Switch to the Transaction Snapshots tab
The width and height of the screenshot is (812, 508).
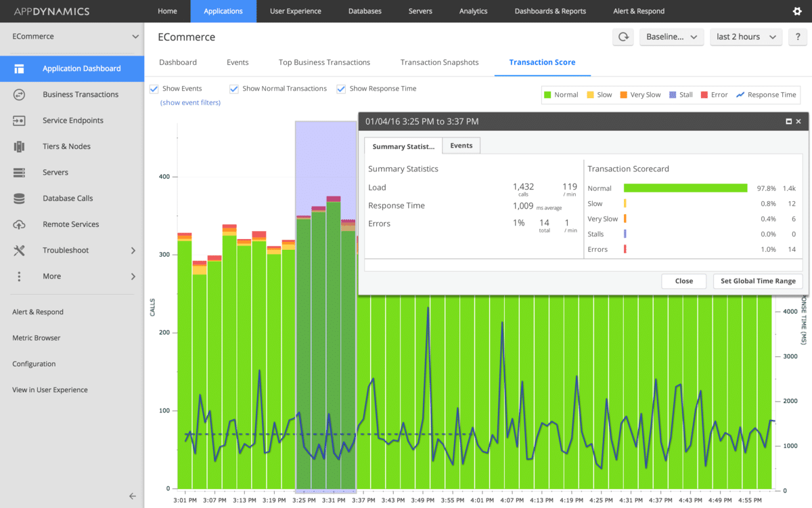[x=439, y=62]
